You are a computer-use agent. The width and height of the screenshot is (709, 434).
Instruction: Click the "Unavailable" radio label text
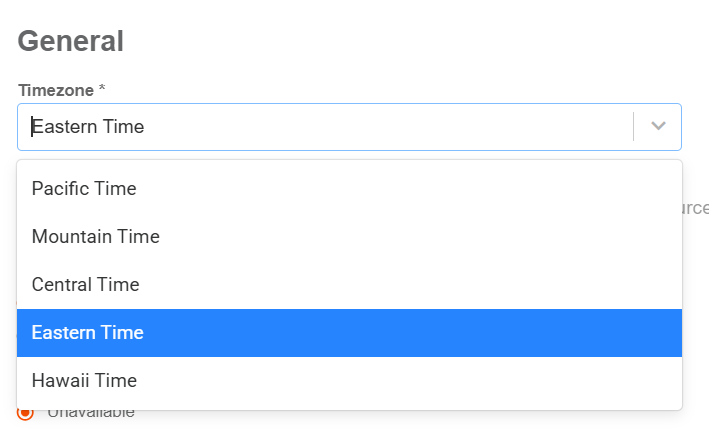pyautogui.click(x=91, y=413)
